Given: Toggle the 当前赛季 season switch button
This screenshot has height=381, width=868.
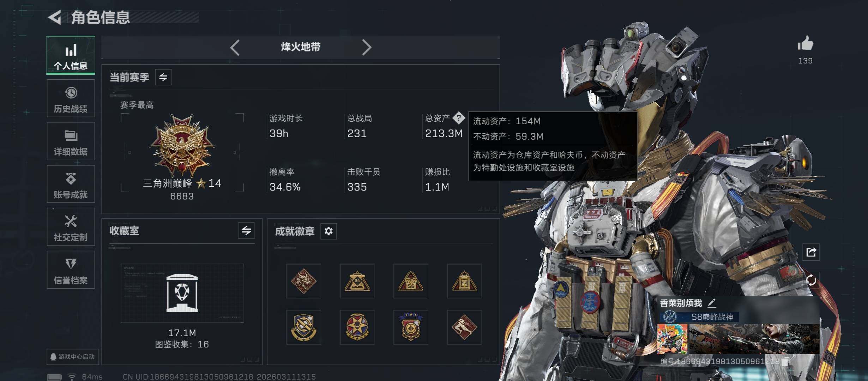Looking at the screenshot, I should click(163, 77).
